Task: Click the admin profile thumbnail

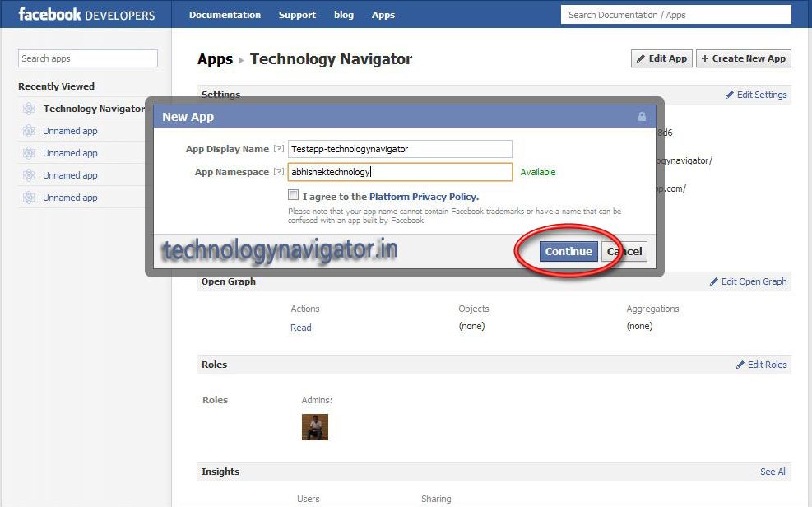Action: tap(315, 427)
